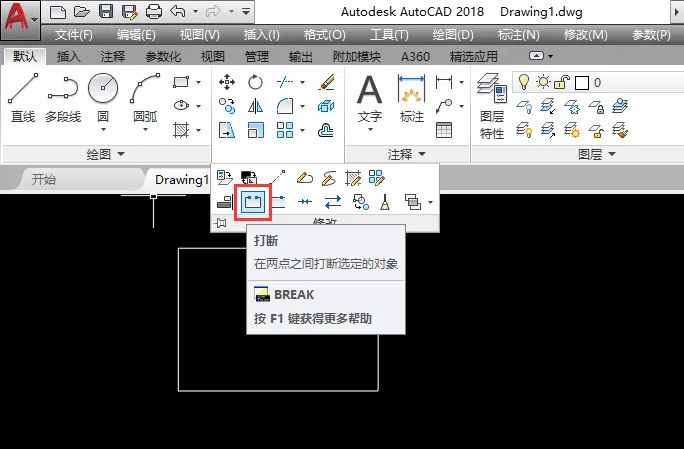Switch to the Insert (插入) ribbon tab
684x449 pixels.
pyautogui.click(x=68, y=57)
